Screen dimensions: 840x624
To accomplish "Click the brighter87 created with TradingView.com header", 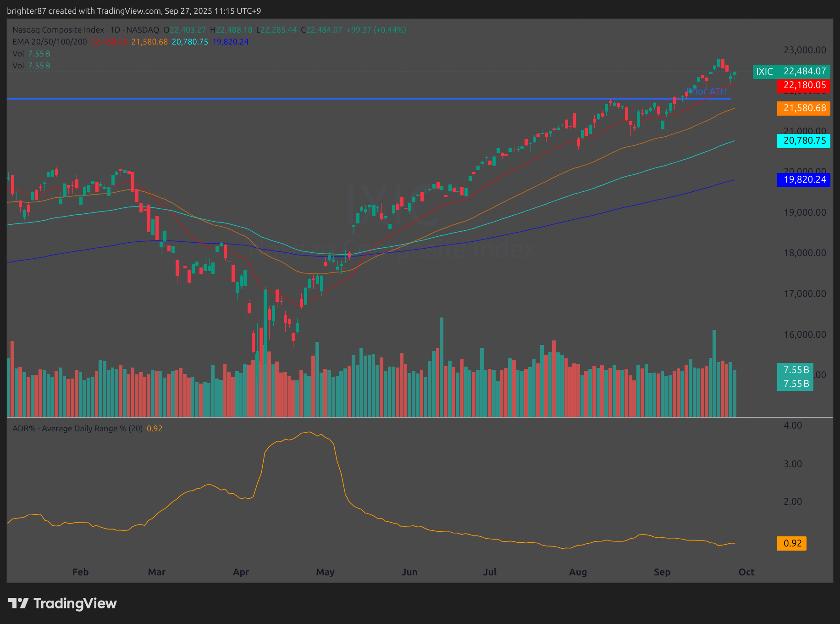I will pyautogui.click(x=134, y=11).
